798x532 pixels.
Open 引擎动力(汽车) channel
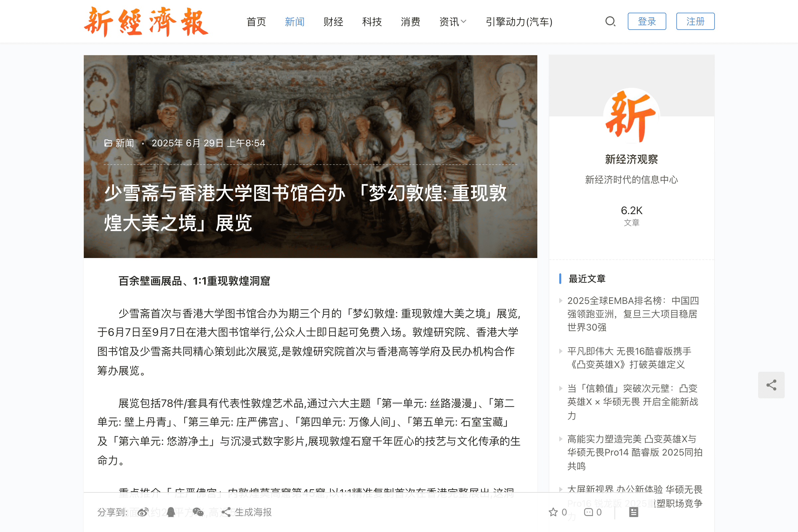coord(519,22)
